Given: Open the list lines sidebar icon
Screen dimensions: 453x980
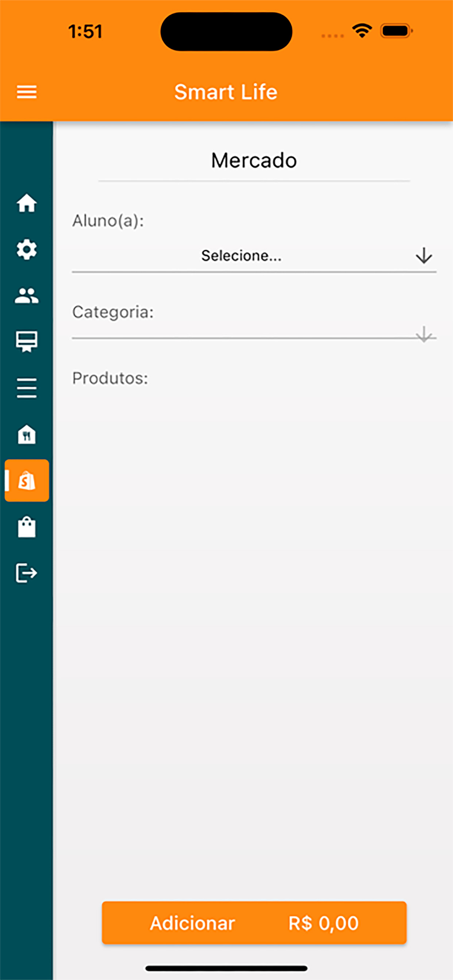Looking at the screenshot, I should [x=26, y=388].
